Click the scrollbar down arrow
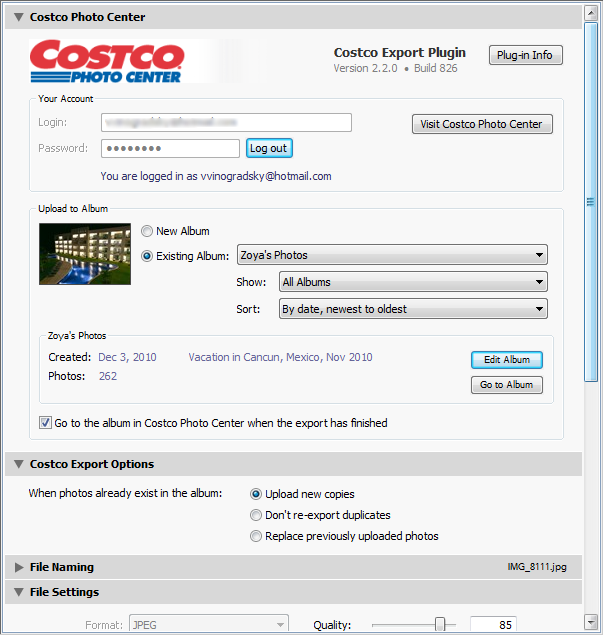The height and width of the screenshot is (635, 603). click(591, 622)
